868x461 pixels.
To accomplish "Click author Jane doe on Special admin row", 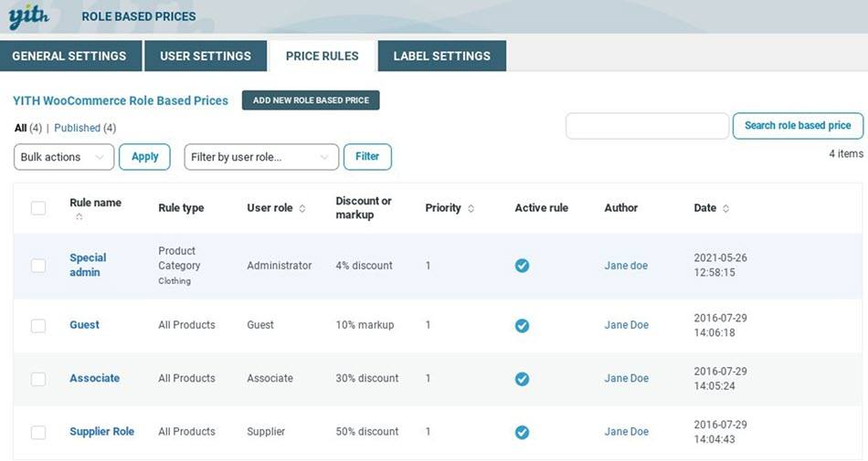I will [x=626, y=266].
